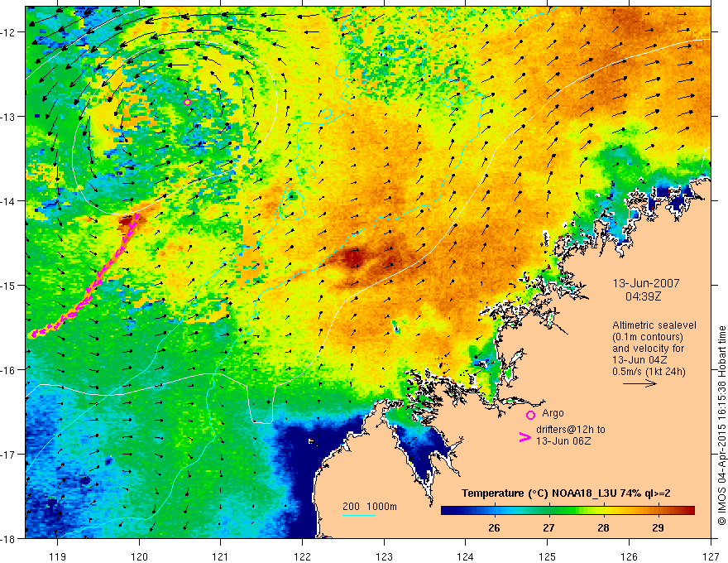Click longitude axis label 122
Screen dimensions: 728x563
[302, 556]
